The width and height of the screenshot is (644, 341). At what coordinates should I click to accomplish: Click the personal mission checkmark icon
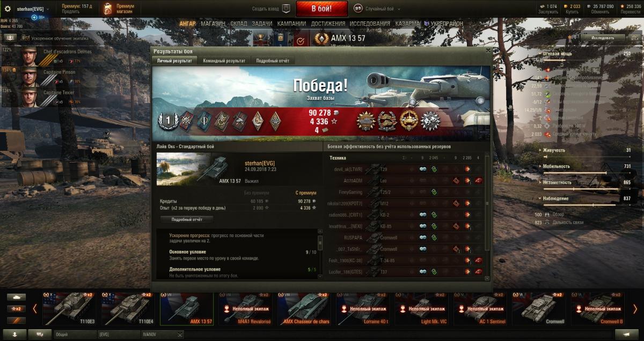pyautogui.click(x=301, y=40)
